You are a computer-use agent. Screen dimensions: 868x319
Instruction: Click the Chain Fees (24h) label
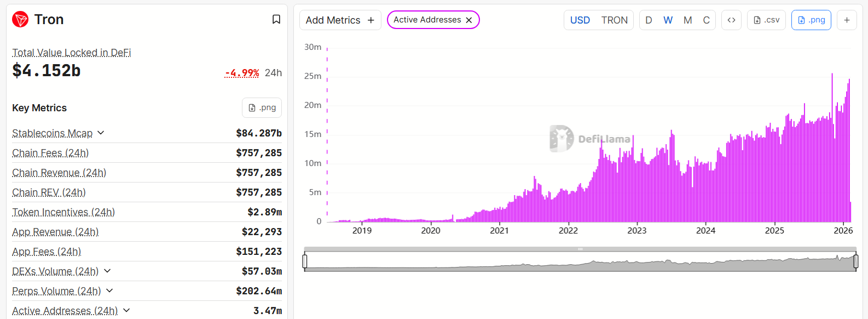(50, 153)
